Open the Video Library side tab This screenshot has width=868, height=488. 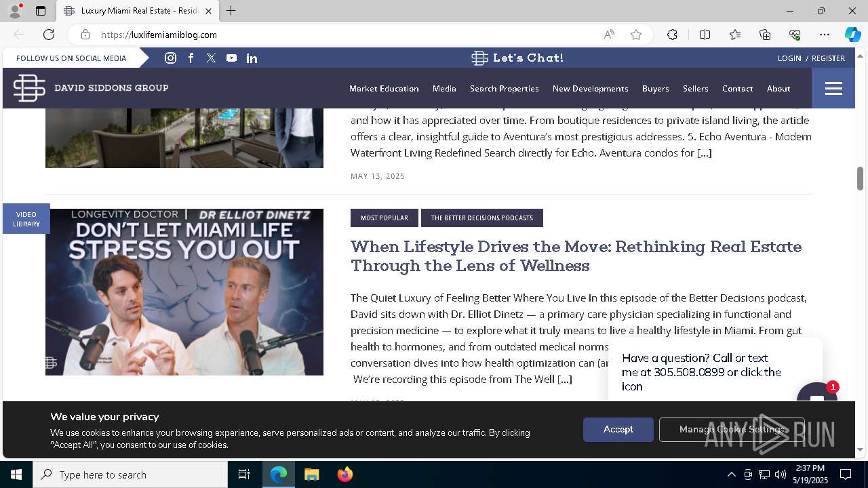click(x=26, y=219)
